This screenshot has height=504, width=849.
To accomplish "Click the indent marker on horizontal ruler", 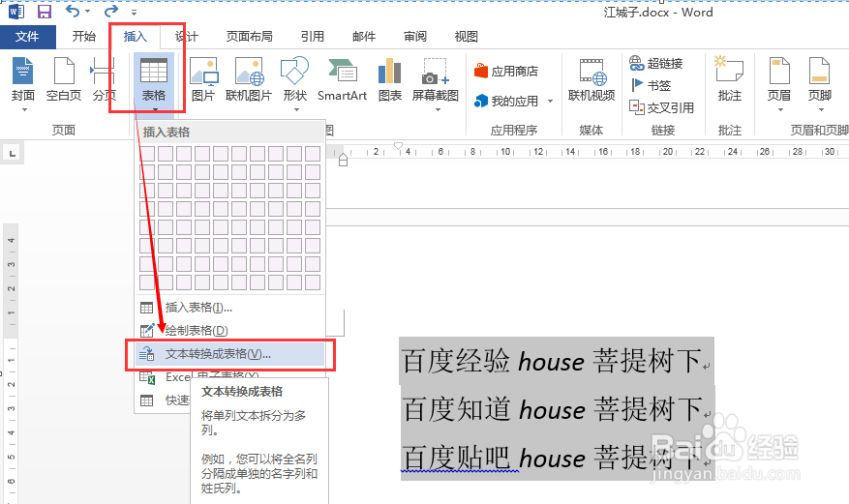I will click(x=343, y=160).
